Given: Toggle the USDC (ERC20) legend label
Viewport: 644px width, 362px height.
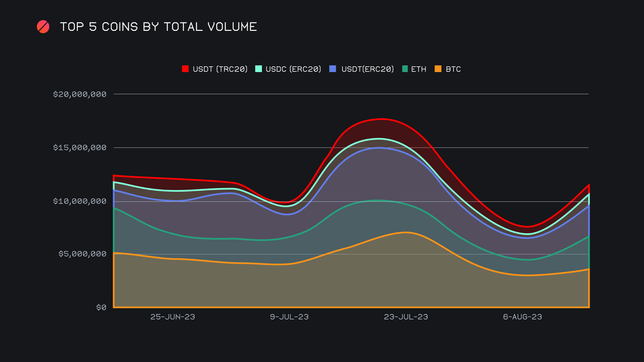Looking at the screenshot, I should coord(293,69).
